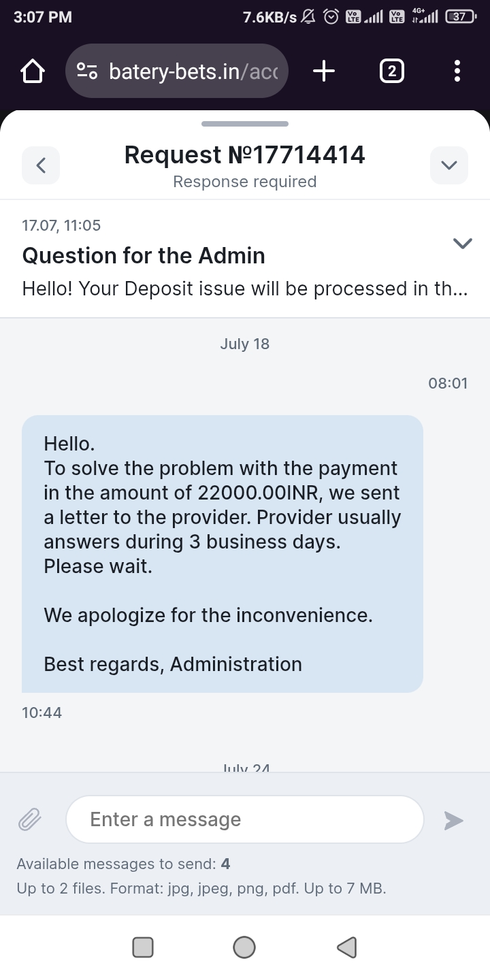Open the browser three-dot menu
Screen dimensions: 490x980
click(x=457, y=71)
